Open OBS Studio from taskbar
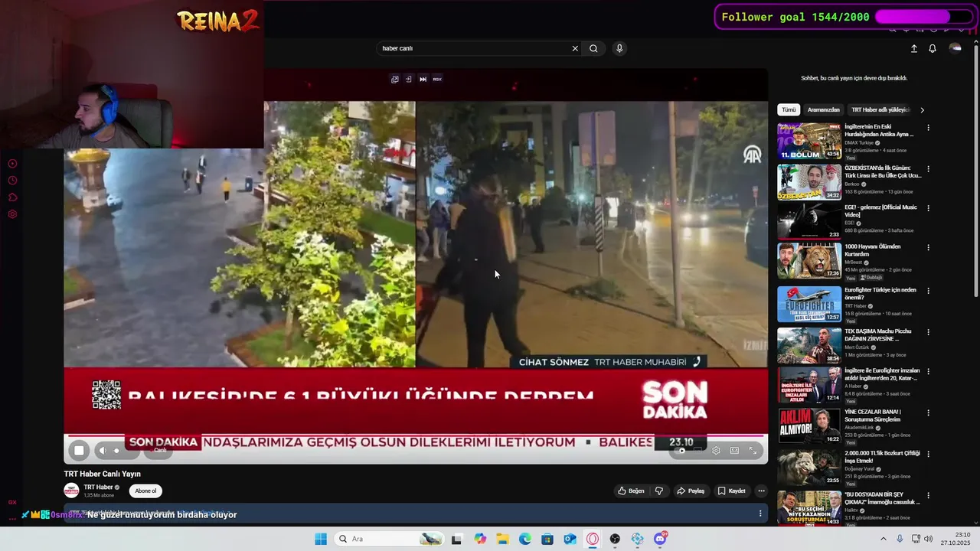The height and width of the screenshot is (551, 980). [615, 539]
